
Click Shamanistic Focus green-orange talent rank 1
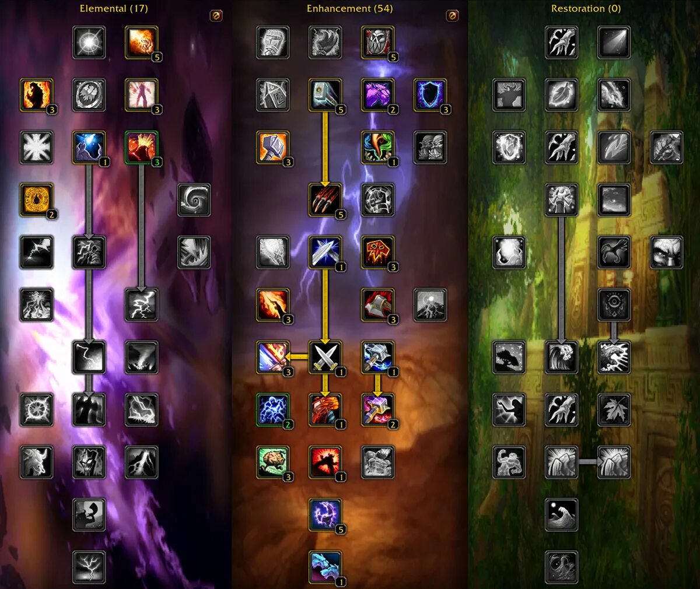[x=378, y=148]
